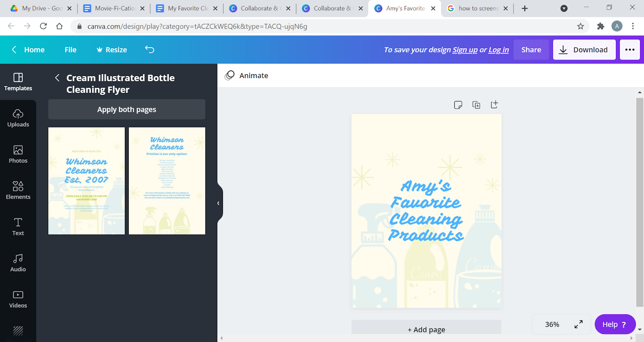Add notes to the page
The width and height of the screenshot is (644, 342).
[458, 105]
